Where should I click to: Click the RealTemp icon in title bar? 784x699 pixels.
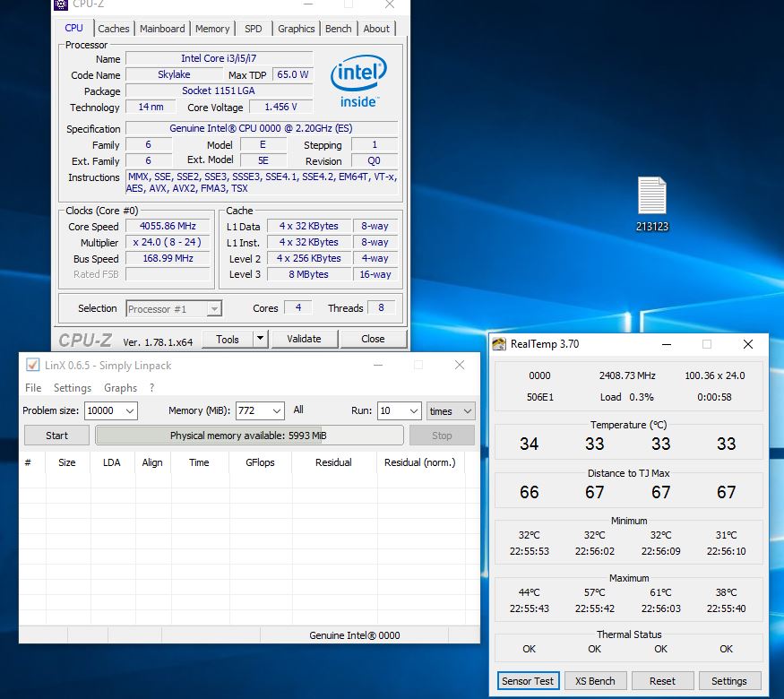point(499,344)
